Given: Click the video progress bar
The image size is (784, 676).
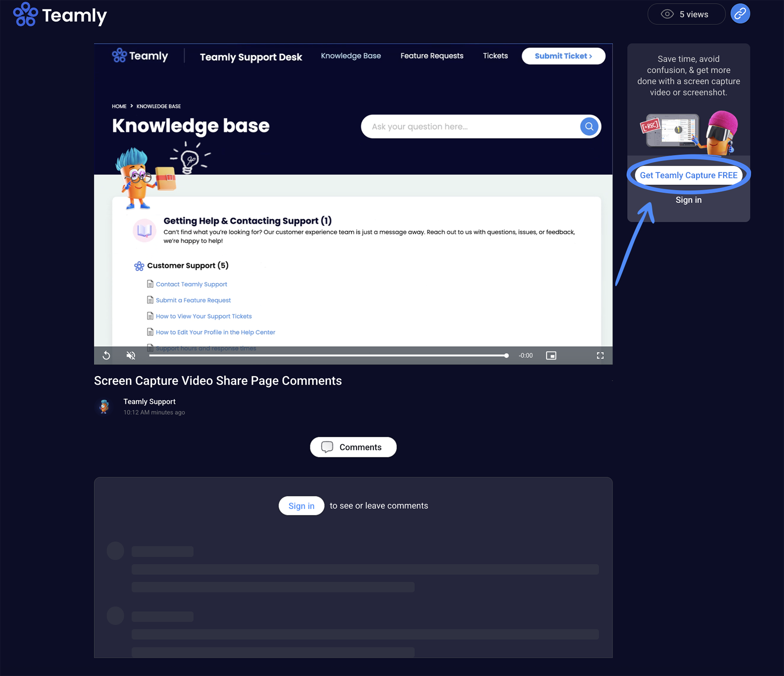Looking at the screenshot, I should [329, 355].
